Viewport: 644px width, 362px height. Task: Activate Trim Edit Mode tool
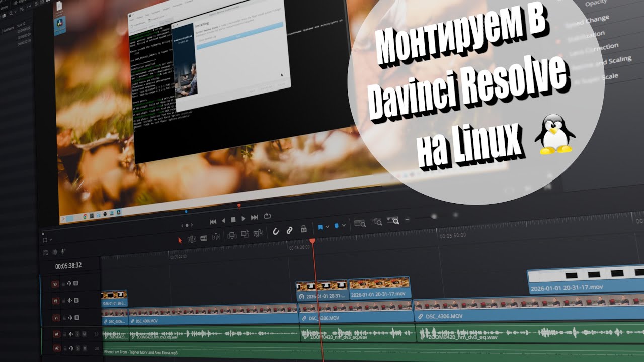(192, 239)
